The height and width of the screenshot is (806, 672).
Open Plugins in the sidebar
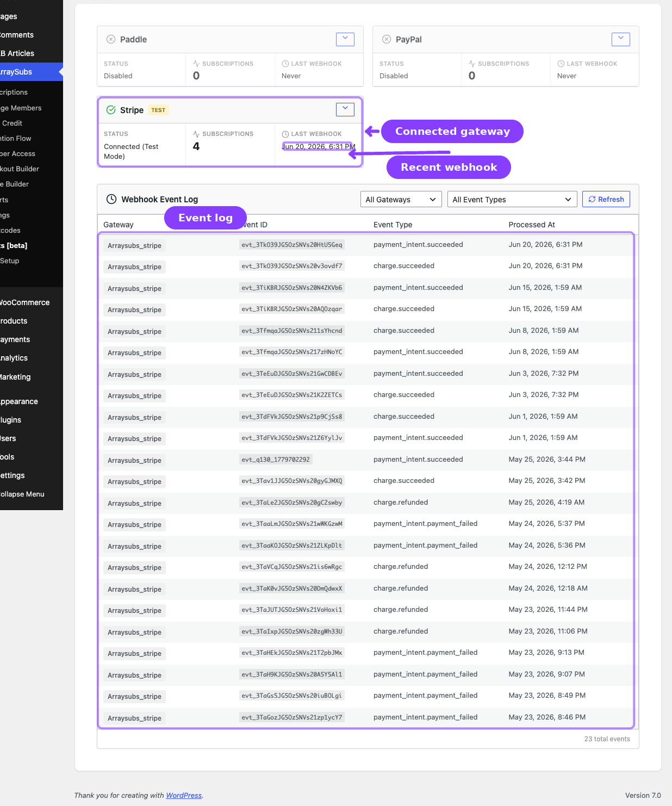coord(11,420)
